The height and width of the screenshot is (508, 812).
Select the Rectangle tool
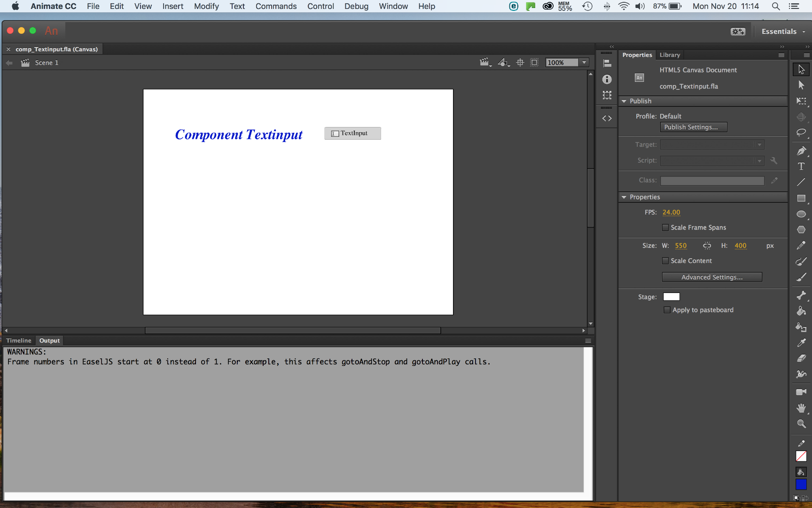pos(801,198)
